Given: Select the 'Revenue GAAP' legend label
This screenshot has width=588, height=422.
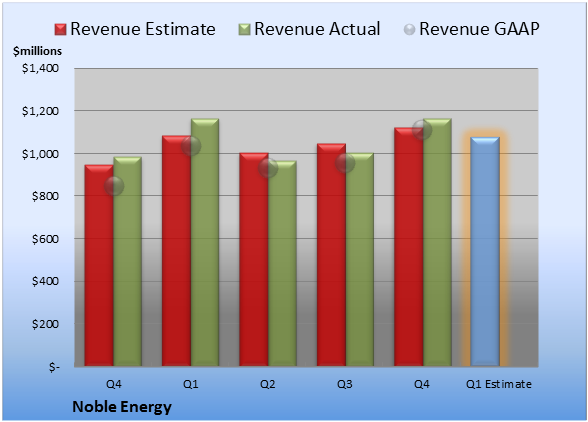Looking at the screenshot, I should point(479,29).
